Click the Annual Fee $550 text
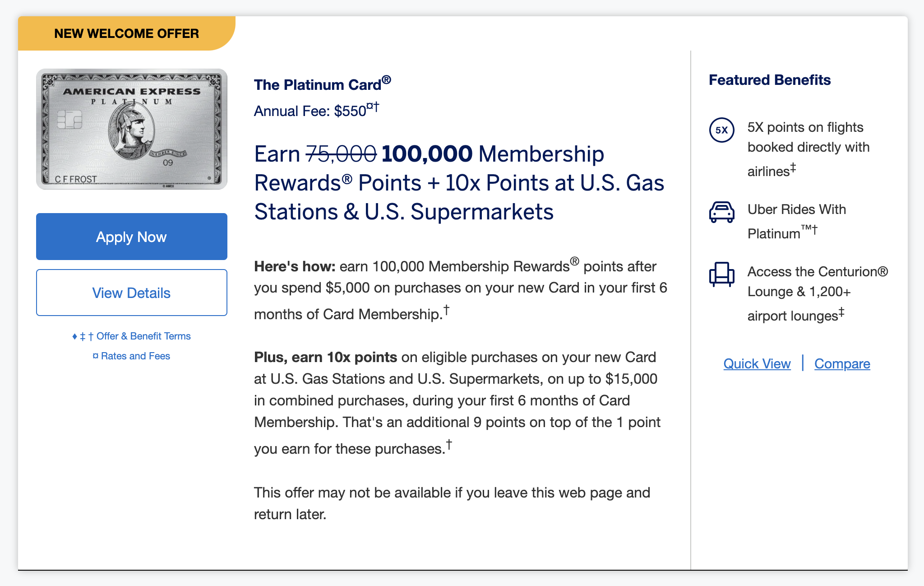Viewport: 924px width, 586px height. tap(316, 111)
